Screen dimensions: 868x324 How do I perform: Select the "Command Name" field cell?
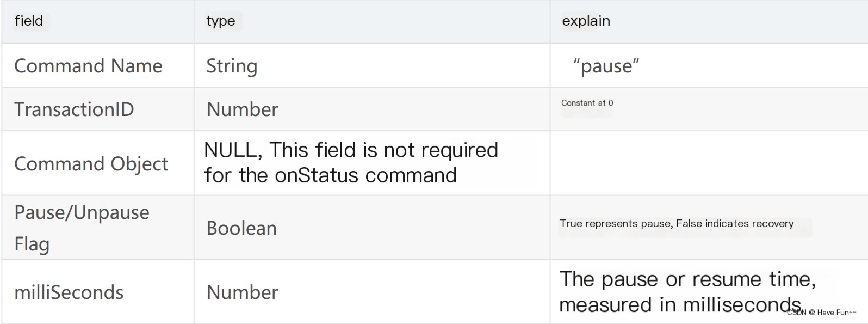pos(88,66)
